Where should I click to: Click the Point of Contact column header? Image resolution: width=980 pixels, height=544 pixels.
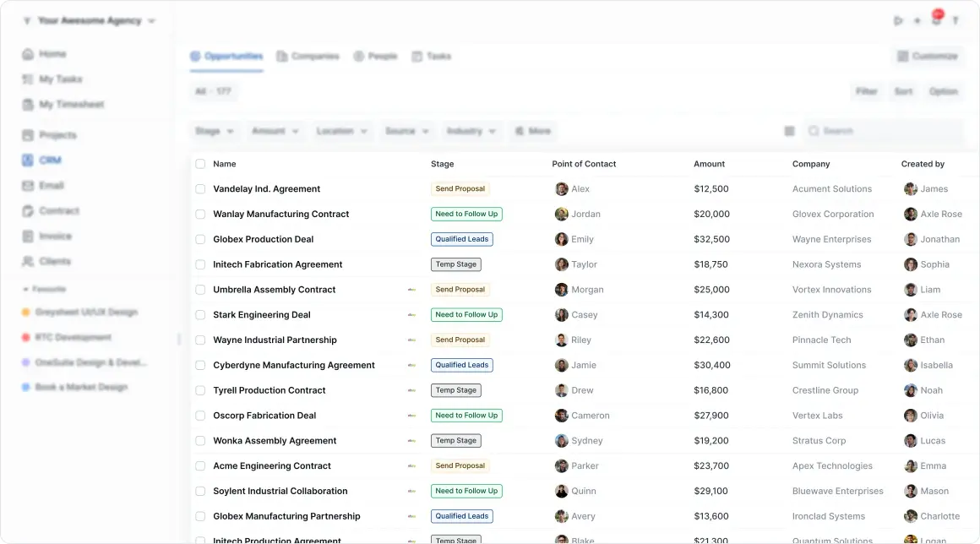coord(584,164)
